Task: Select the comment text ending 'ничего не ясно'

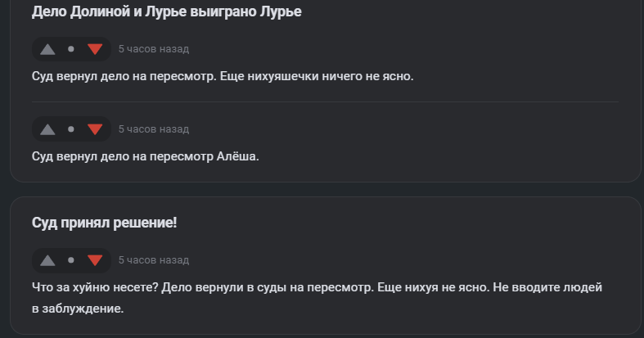Action: tap(223, 76)
